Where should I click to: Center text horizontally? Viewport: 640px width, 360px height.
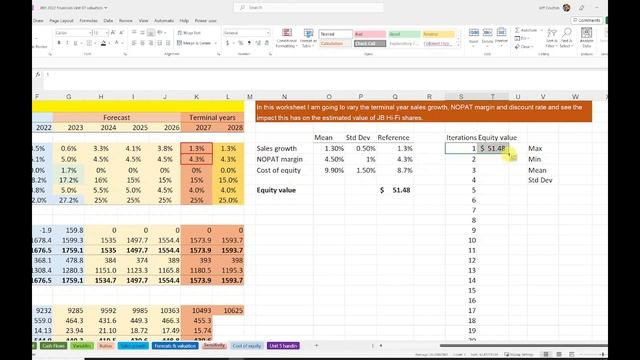[x=142, y=43]
